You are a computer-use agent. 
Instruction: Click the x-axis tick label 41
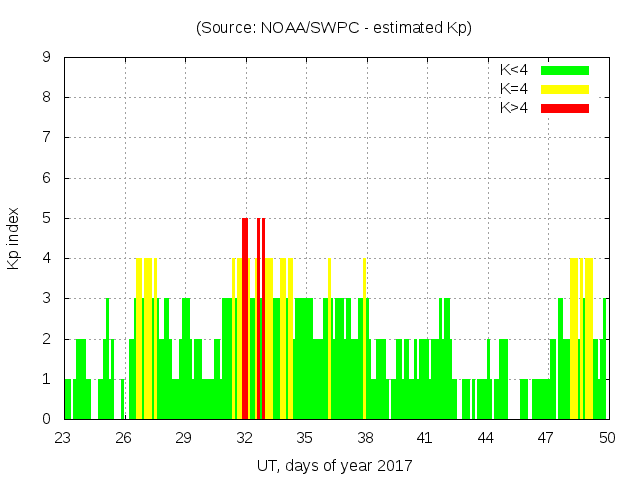[x=426, y=438]
